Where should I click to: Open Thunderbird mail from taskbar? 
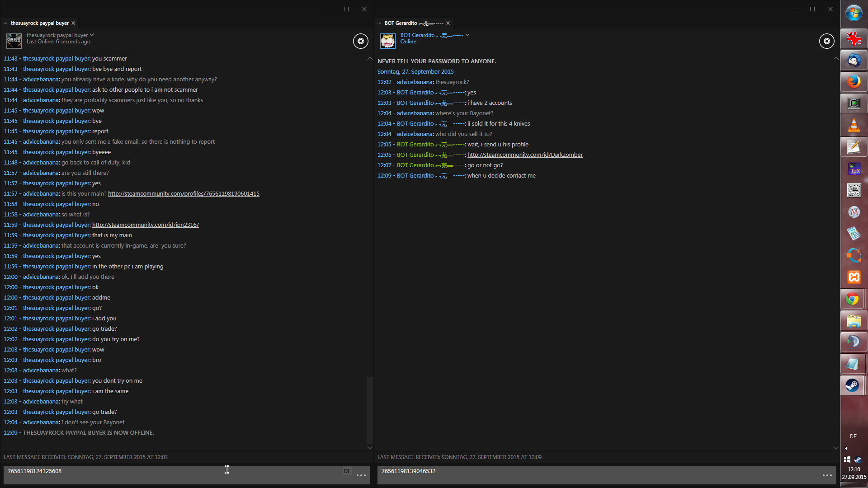[854, 60]
